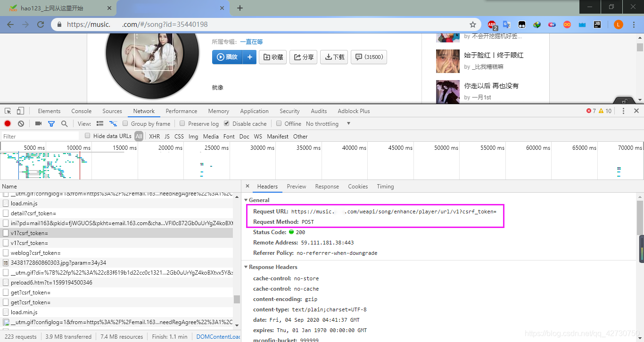644x342 pixels.
Task: Open the network search magnifier
Action: point(64,123)
